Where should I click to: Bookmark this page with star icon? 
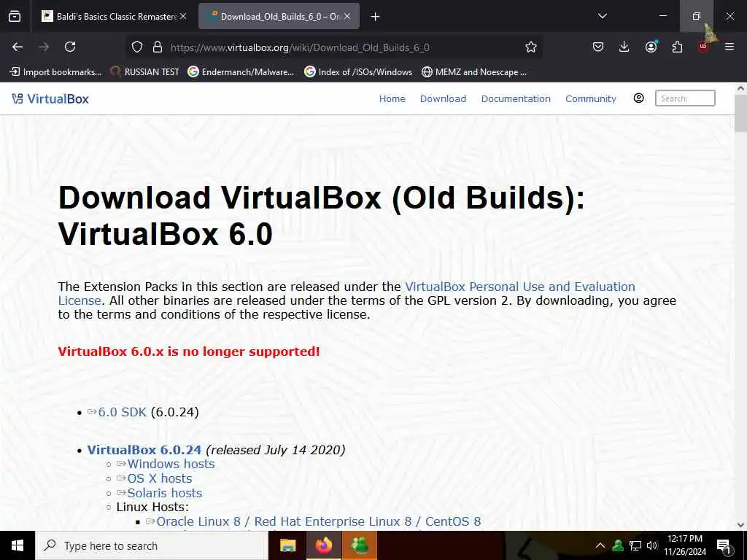[x=531, y=47]
